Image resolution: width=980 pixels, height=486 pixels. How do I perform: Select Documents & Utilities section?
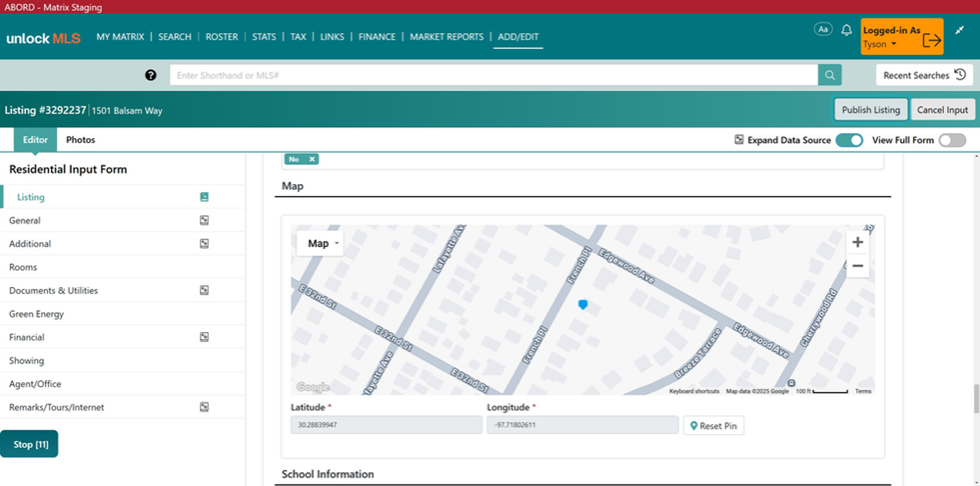click(123, 290)
